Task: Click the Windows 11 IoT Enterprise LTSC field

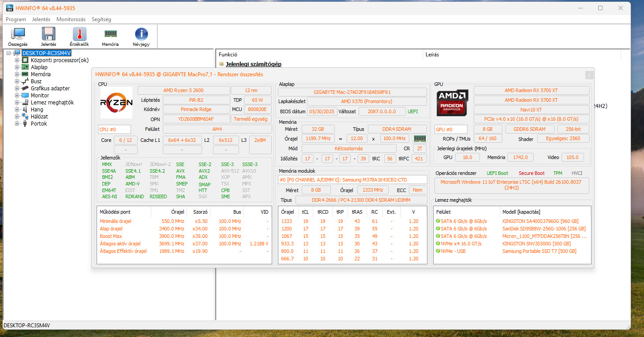Action: [512, 185]
